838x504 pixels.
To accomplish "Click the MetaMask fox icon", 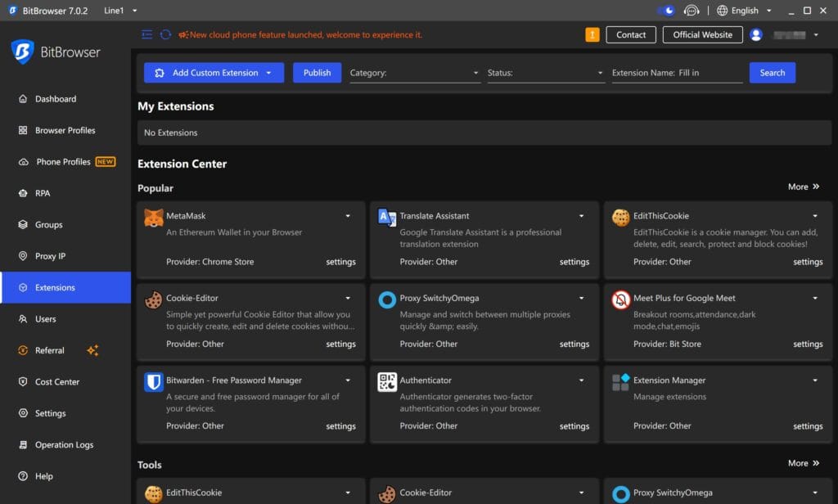I will pos(153,218).
